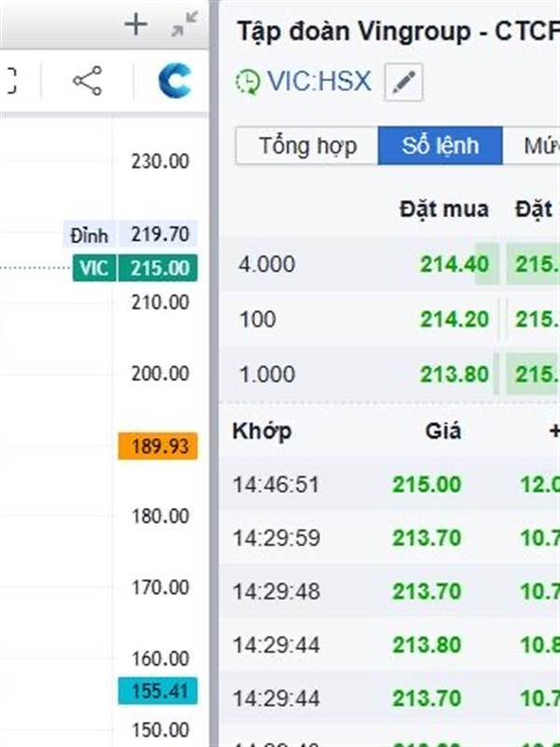
Task: Click the bid volume 1.000
Action: (267, 374)
